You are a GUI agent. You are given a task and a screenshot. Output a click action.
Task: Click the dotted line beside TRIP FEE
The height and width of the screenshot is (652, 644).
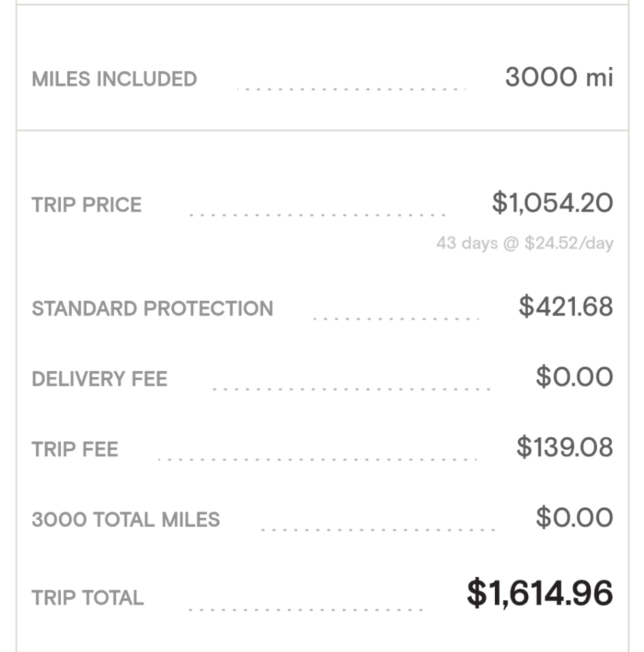point(317,458)
